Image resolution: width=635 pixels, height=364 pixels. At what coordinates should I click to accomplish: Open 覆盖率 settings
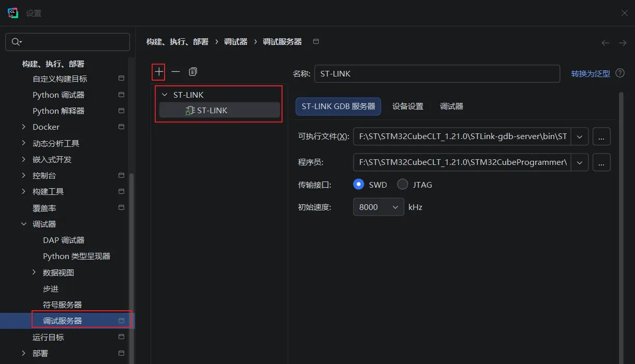[44, 208]
